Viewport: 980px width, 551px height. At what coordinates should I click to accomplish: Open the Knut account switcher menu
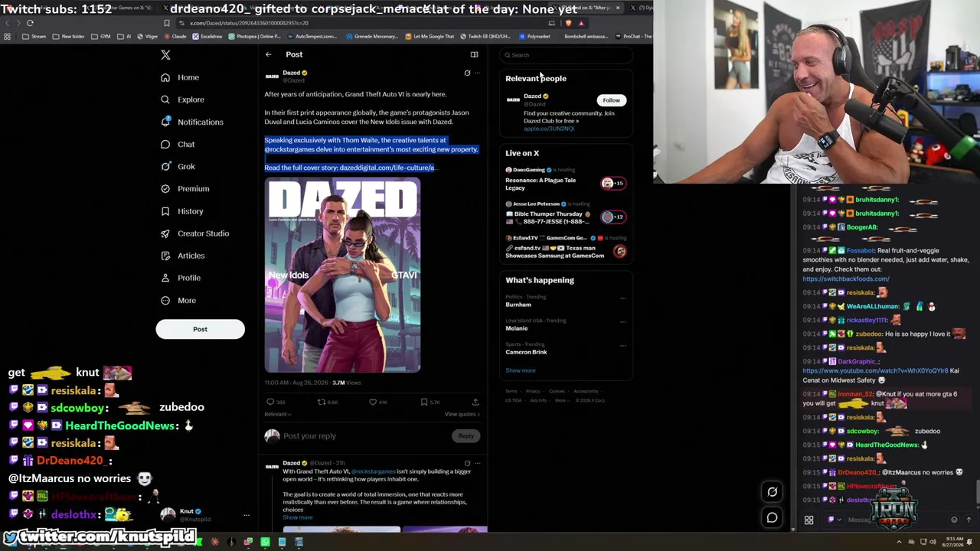(x=247, y=515)
